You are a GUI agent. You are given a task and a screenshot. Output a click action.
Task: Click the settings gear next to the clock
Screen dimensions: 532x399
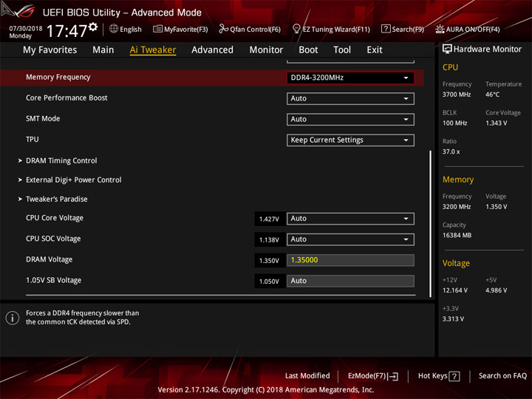(93, 27)
